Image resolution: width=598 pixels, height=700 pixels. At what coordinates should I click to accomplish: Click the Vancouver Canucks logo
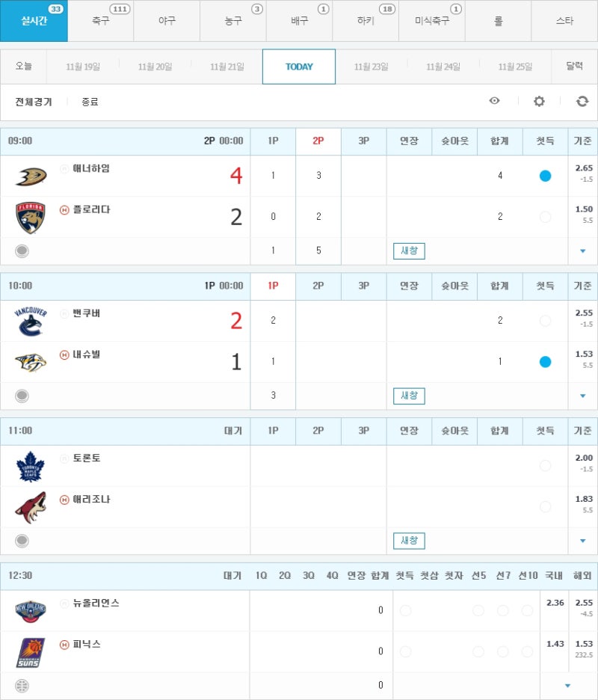(x=31, y=321)
